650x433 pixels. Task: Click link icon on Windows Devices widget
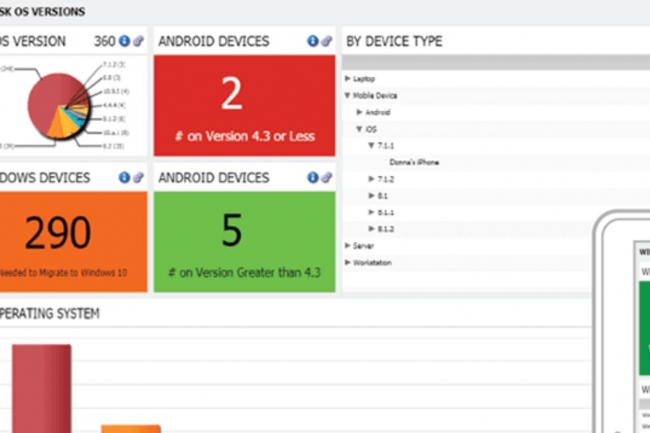point(138,177)
